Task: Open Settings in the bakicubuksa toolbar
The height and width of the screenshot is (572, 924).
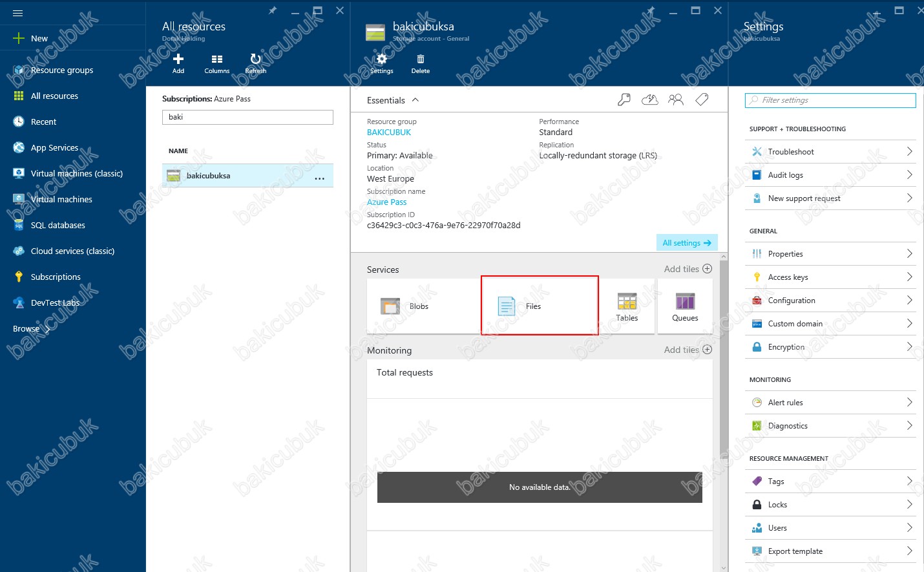Action: tap(382, 63)
